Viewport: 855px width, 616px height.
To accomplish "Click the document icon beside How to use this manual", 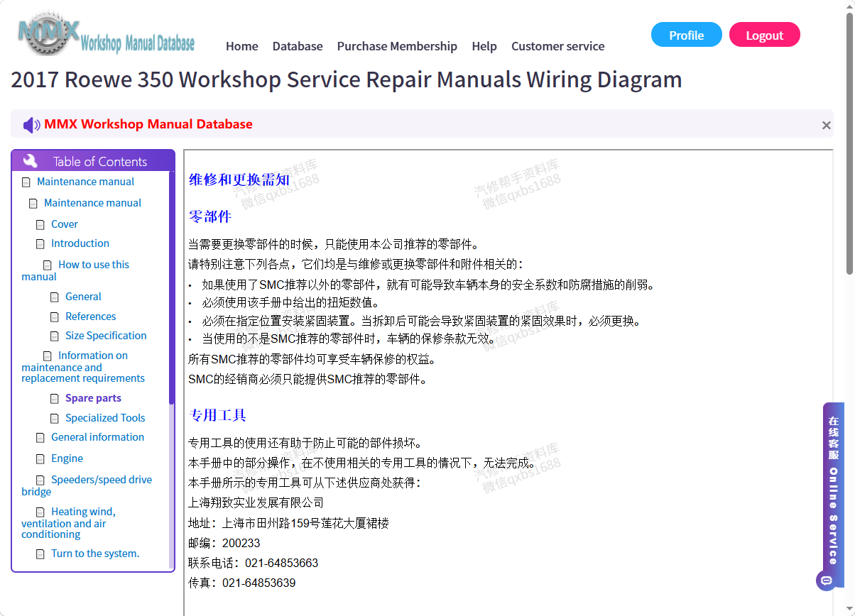I will [x=48, y=265].
